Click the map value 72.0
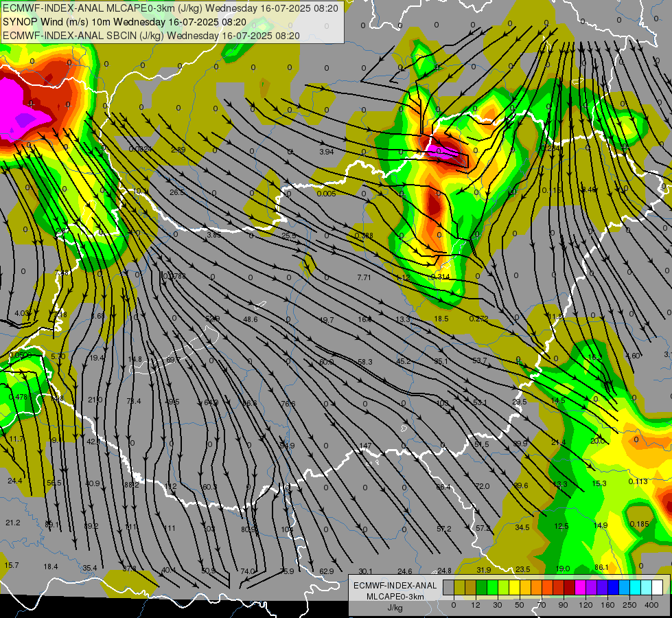The width and height of the screenshot is (672, 618). pos(482,486)
